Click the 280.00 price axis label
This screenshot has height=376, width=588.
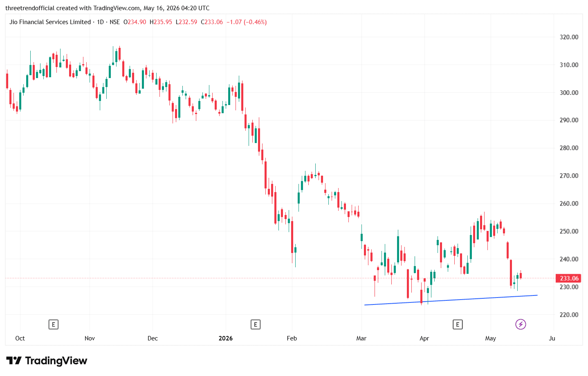click(x=569, y=148)
